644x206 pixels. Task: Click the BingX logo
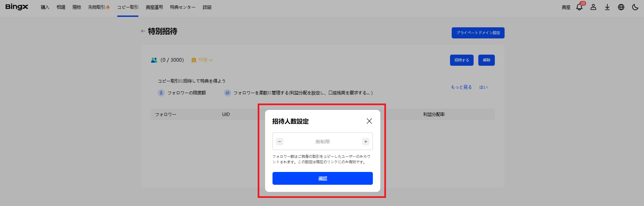(x=17, y=7)
